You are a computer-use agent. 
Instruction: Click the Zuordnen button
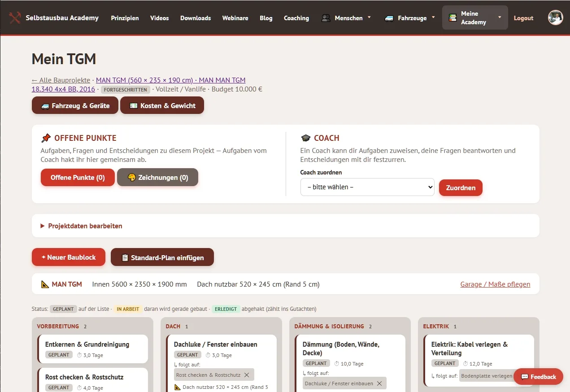click(461, 188)
